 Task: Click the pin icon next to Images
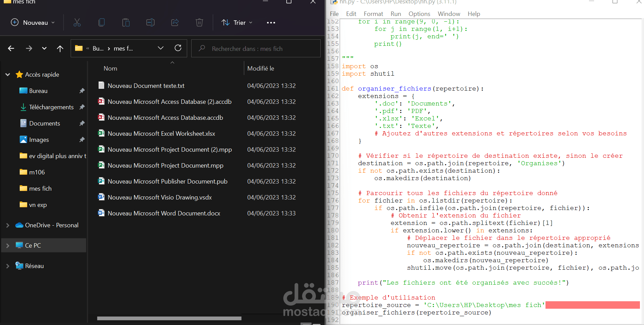pyautogui.click(x=82, y=140)
